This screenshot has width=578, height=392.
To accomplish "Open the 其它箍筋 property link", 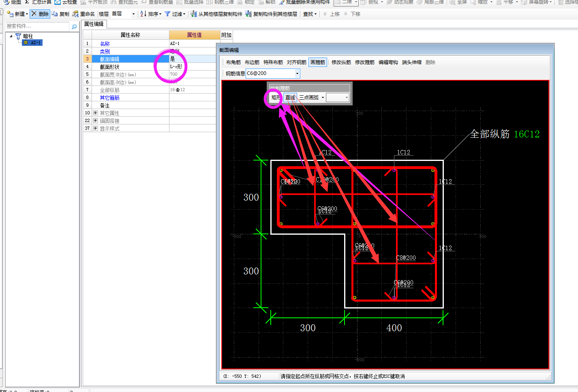I will click(110, 97).
